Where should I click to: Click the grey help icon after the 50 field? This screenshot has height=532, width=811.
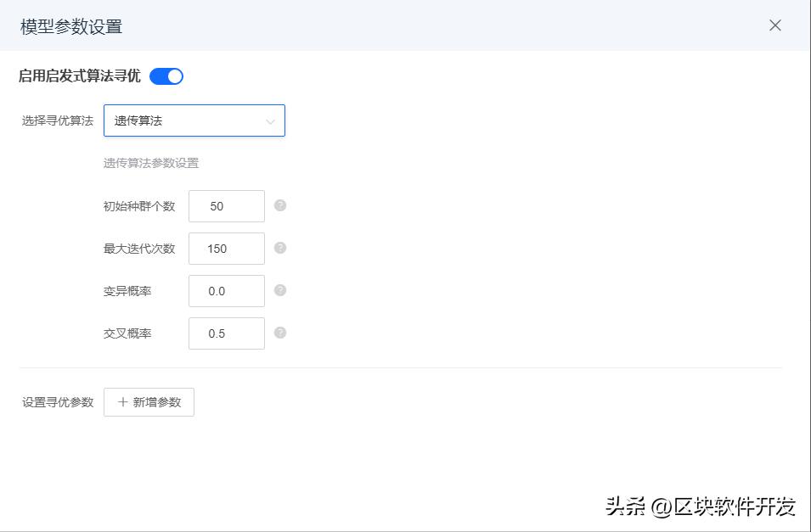pyautogui.click(x=280, y=205)
